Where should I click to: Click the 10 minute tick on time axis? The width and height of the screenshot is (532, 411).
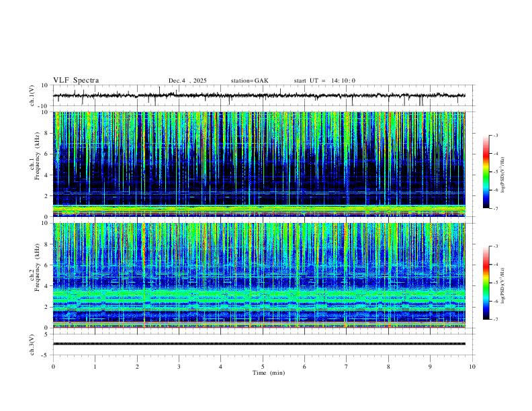pos(472,367)
